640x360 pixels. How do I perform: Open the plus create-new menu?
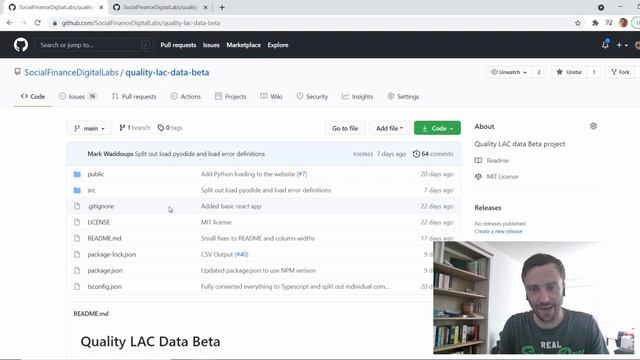pyautogui.click(x=622, y=45)
